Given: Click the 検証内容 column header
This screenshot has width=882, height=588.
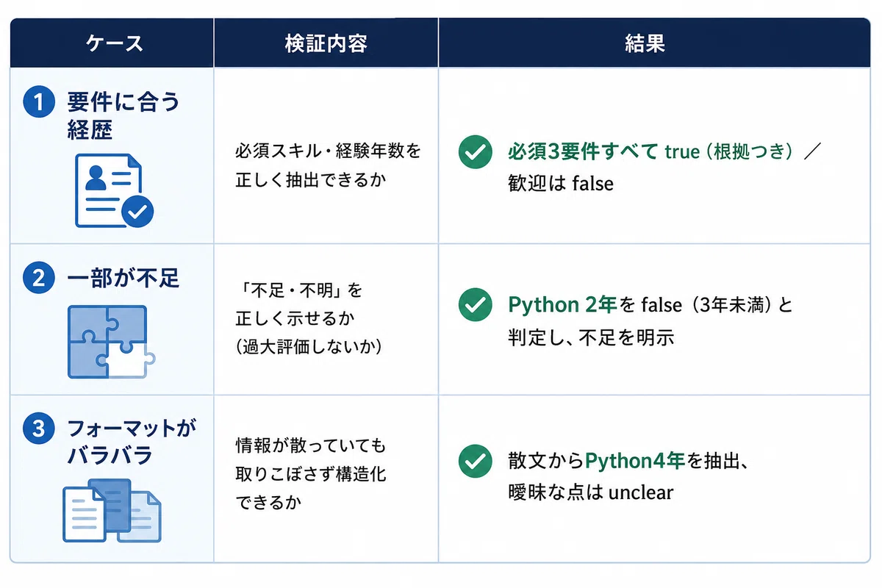Looking at the screenshot, I should point(326,43).
